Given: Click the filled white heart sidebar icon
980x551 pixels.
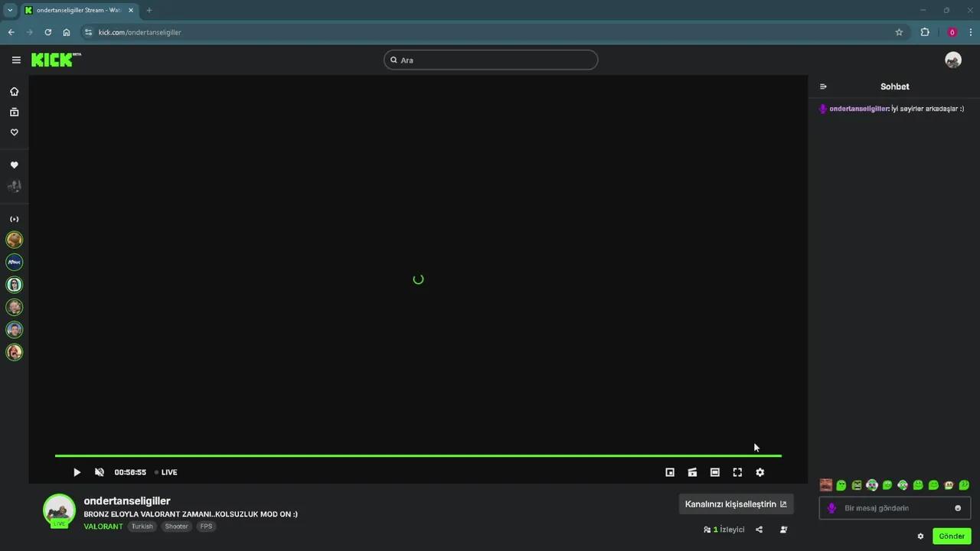Looking at the screenshot, I should coord(14,165).
